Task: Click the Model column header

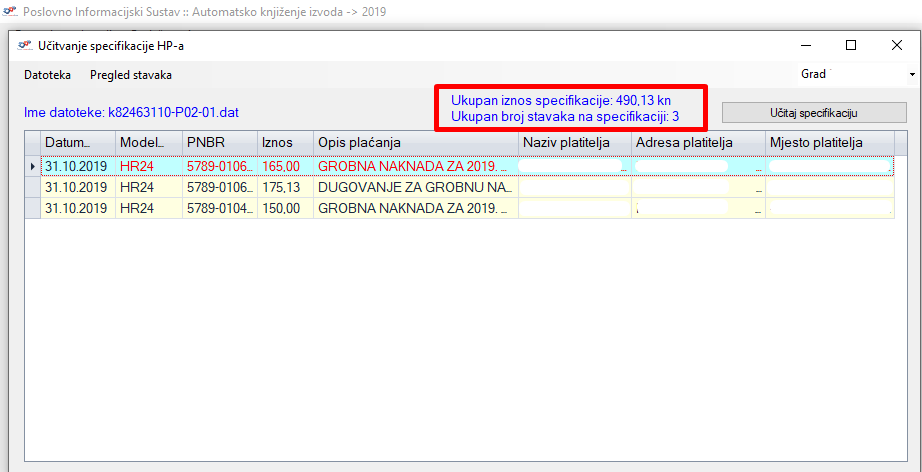Action: [x=149, y=143]
